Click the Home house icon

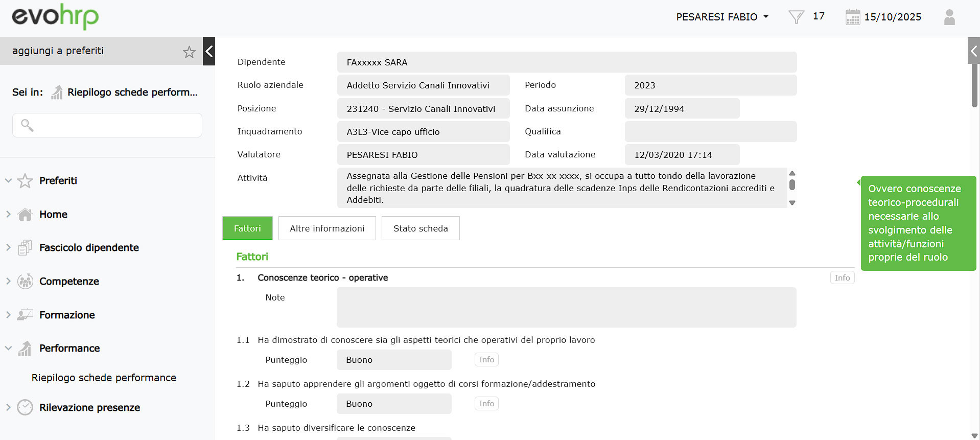pos(25,215)
